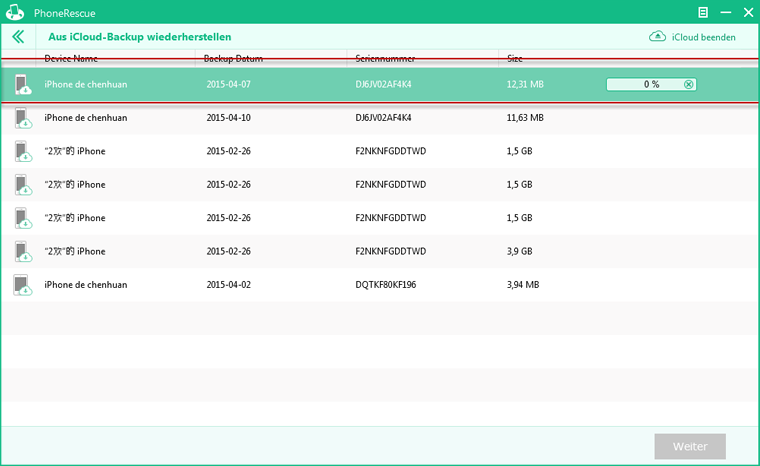The width and height of the screenshot is (760, 466).
Task: Click the 3,9 GB size cell
Action: click(x=519, y=251)
